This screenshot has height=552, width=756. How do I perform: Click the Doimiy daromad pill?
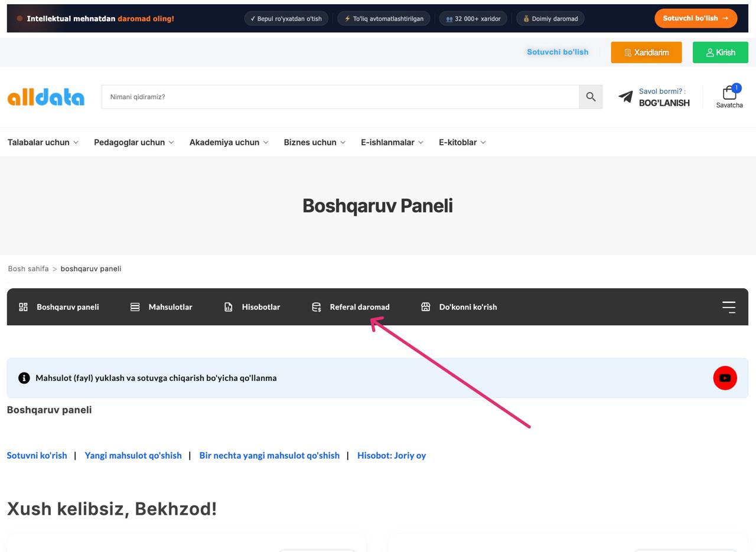(550, 18)
